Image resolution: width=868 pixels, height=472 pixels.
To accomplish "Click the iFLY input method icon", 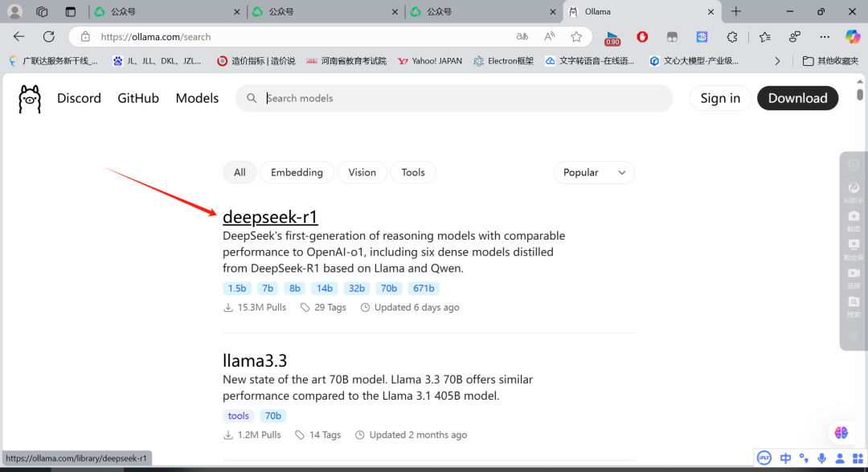I will click(x=764, y=458).
